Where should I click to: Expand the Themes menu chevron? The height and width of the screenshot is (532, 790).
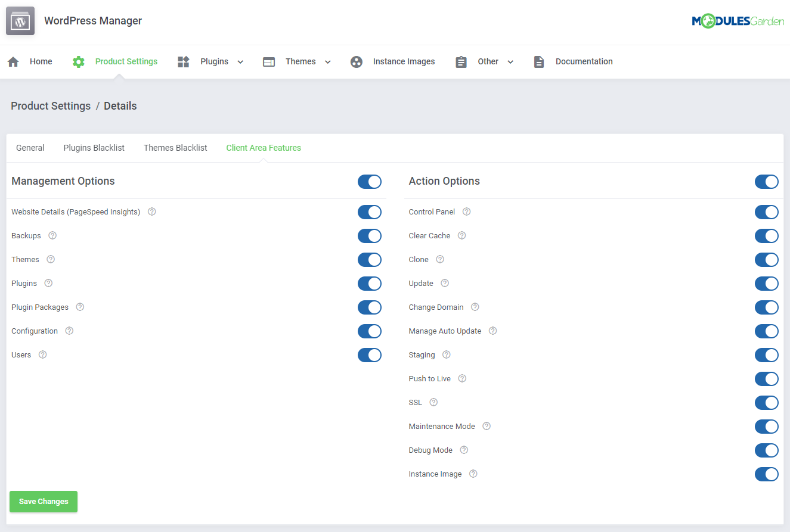(x=328, y=62)
